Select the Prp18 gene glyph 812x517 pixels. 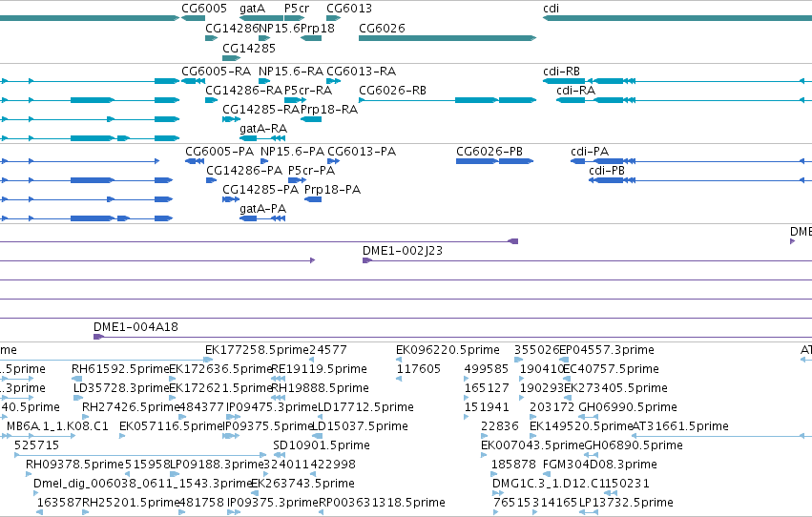tap(311, 38)
